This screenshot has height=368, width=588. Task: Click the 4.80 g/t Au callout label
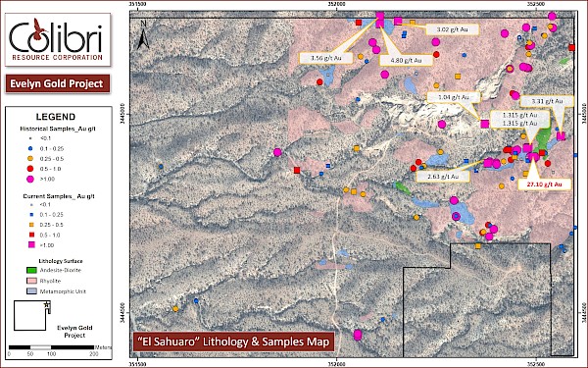pyautogui.click(x=406, y=60)
